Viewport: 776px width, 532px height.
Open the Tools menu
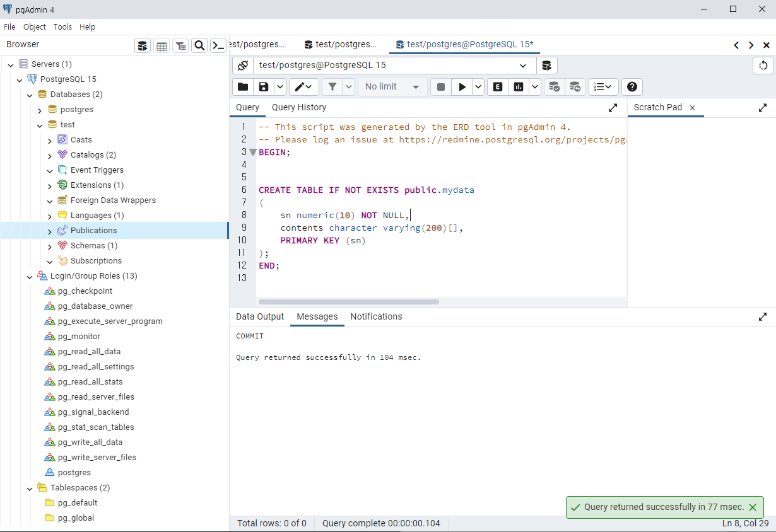click(62, 27)
